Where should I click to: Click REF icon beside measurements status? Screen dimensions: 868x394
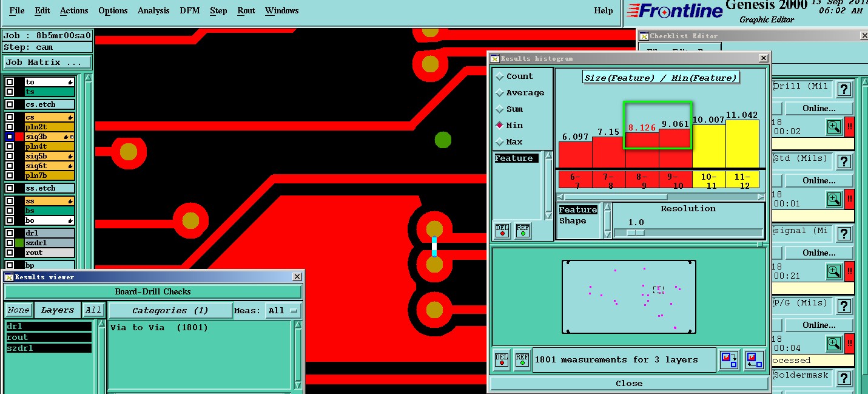tap(522, 360)
